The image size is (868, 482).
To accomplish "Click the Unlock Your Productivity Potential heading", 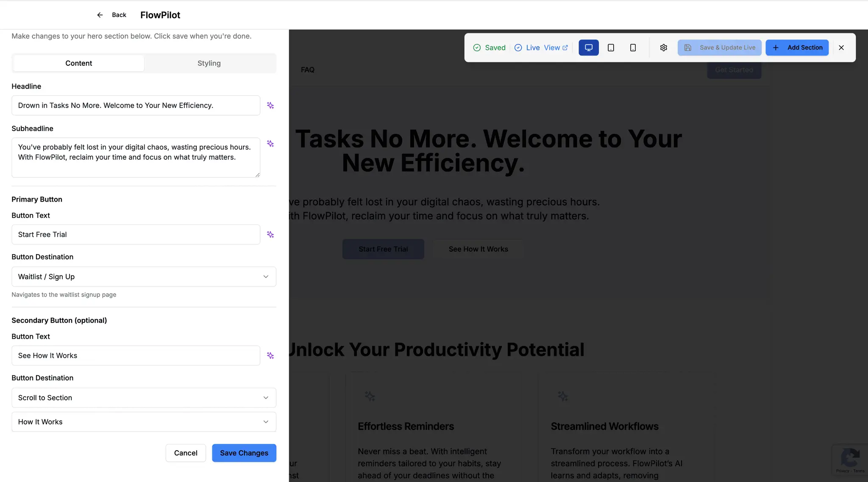I will point(437,350).
